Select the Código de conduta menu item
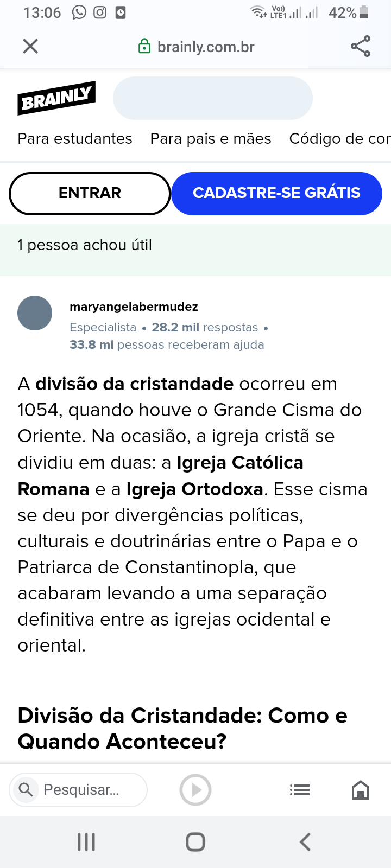The width and height of the screenshot is (391, 868). pos(340,139)
